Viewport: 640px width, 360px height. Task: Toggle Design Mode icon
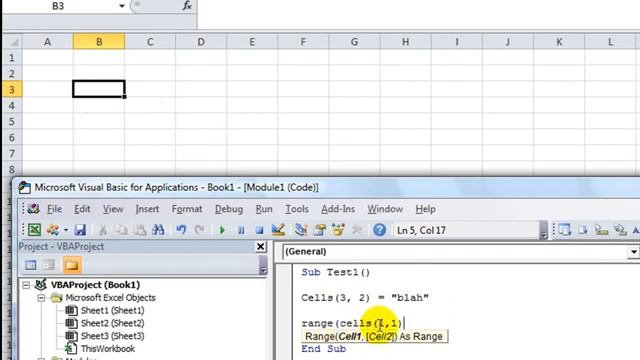(278, 230)
